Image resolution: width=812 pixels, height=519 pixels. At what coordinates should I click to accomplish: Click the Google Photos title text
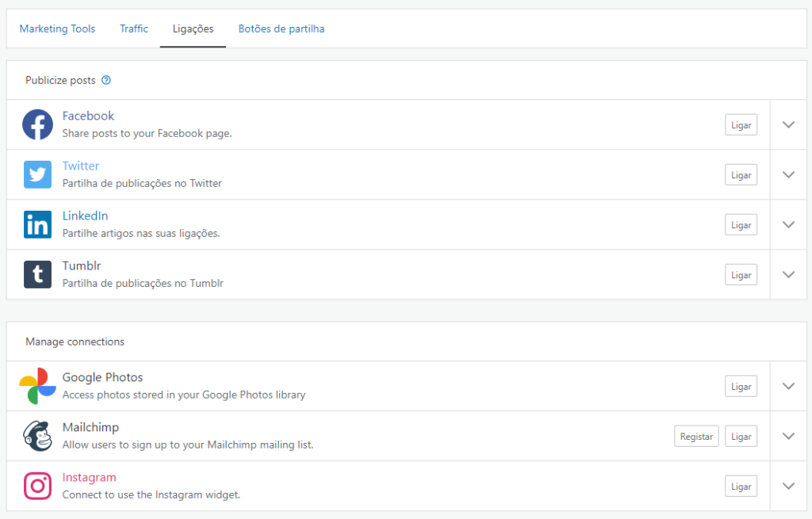click(x=102, y=377)
